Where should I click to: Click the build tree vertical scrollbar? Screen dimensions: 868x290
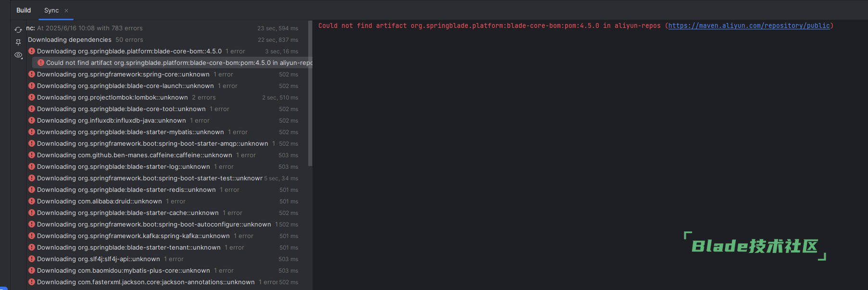click(310, 94)
